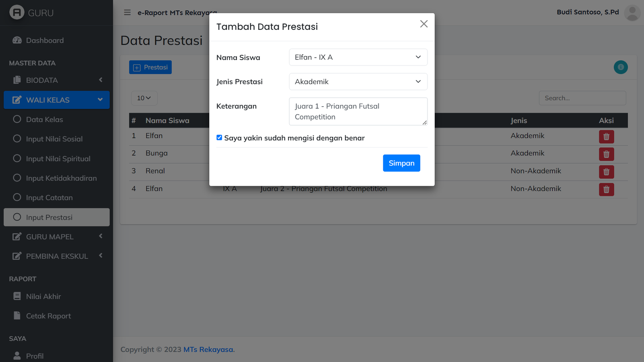Click the user avatar icon
The height and width of the screenshot is (362, 644).
coord(632,13)
